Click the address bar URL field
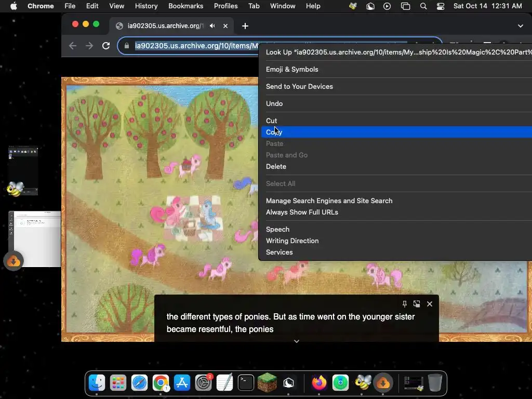 tap(280, 46)
